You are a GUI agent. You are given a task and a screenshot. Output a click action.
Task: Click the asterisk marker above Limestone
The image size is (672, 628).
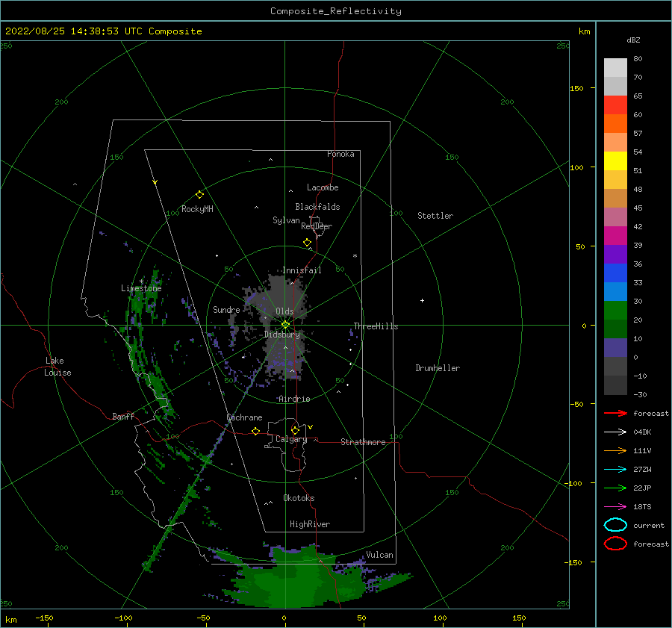pyautogui.click(x=141, y=282)
